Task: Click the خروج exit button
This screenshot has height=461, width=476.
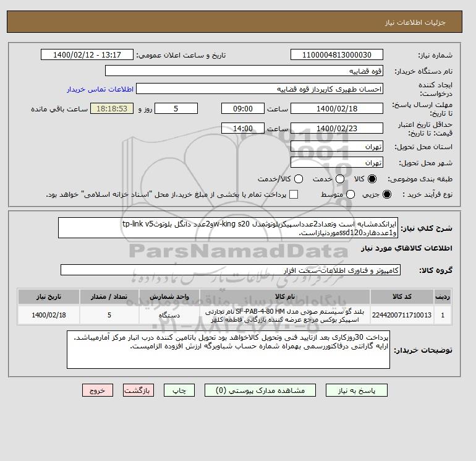Action: (98, 390)
